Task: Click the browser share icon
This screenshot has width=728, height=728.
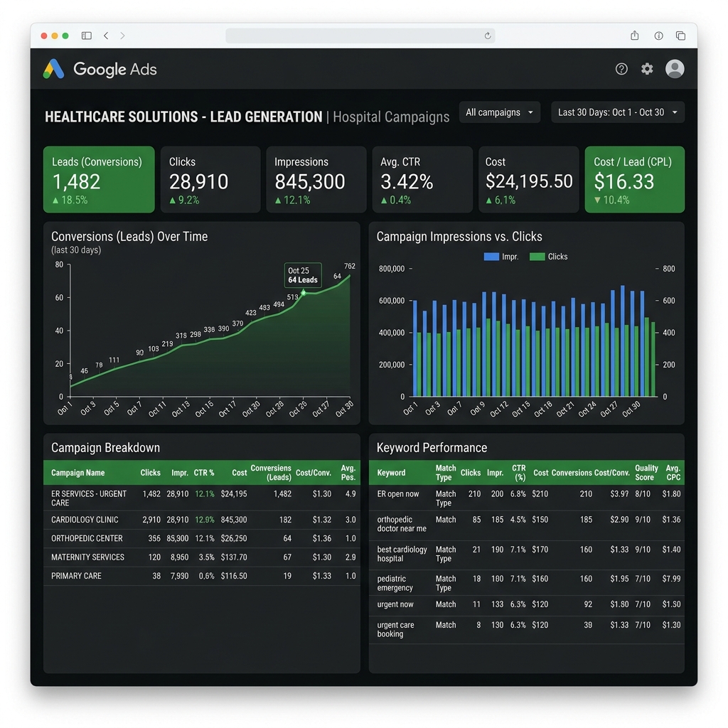Action: [635, 36]
